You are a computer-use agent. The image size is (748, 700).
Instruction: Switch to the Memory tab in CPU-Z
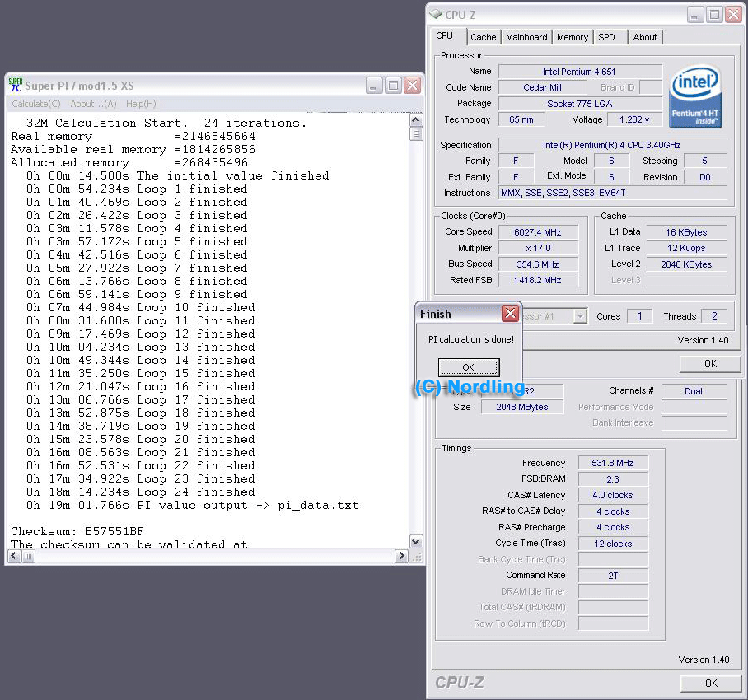[x=573, y=37]
